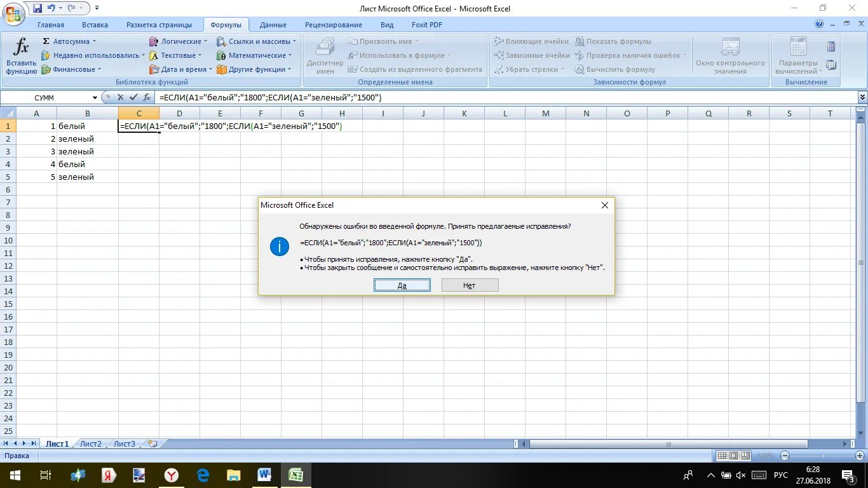
Task: Select cell B3 containing зеленый
Action: click(x=88, y=151)
